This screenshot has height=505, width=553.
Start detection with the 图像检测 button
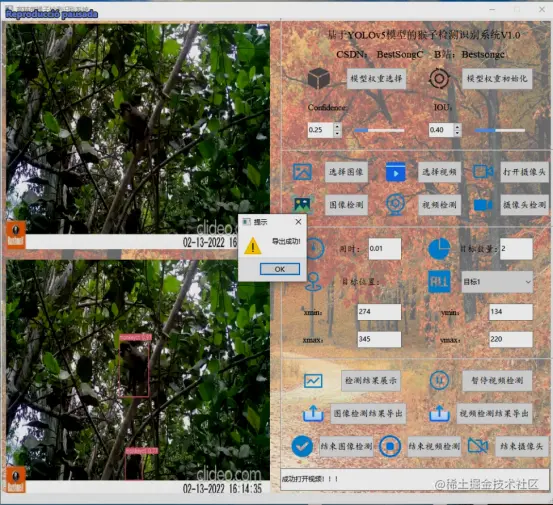[346, 205]
